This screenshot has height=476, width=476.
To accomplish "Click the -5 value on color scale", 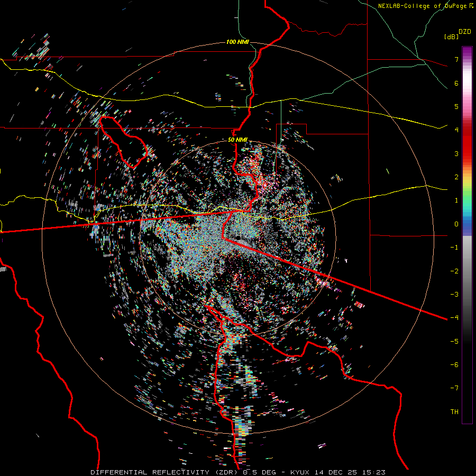I will 454,342.
